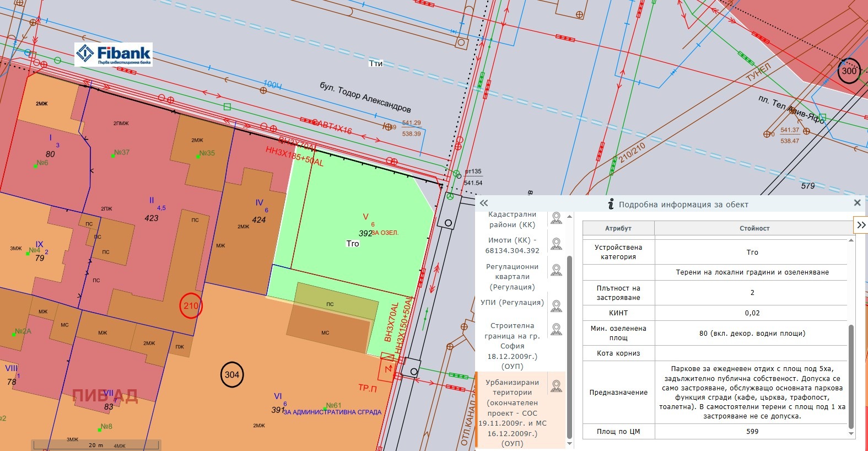This screenshot has height=451, width=868.
Task: Click the info icon in panel header
Action: (611, 205)
